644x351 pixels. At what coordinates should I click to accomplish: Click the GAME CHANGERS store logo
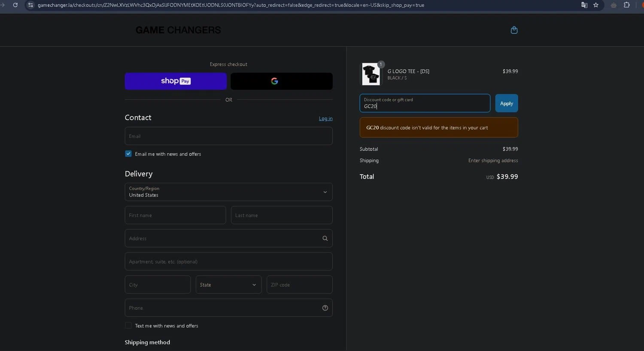point(178,30)
